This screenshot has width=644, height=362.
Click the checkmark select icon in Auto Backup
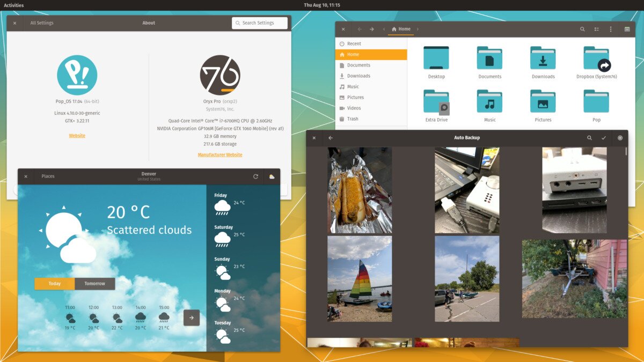tap(604, 138)
